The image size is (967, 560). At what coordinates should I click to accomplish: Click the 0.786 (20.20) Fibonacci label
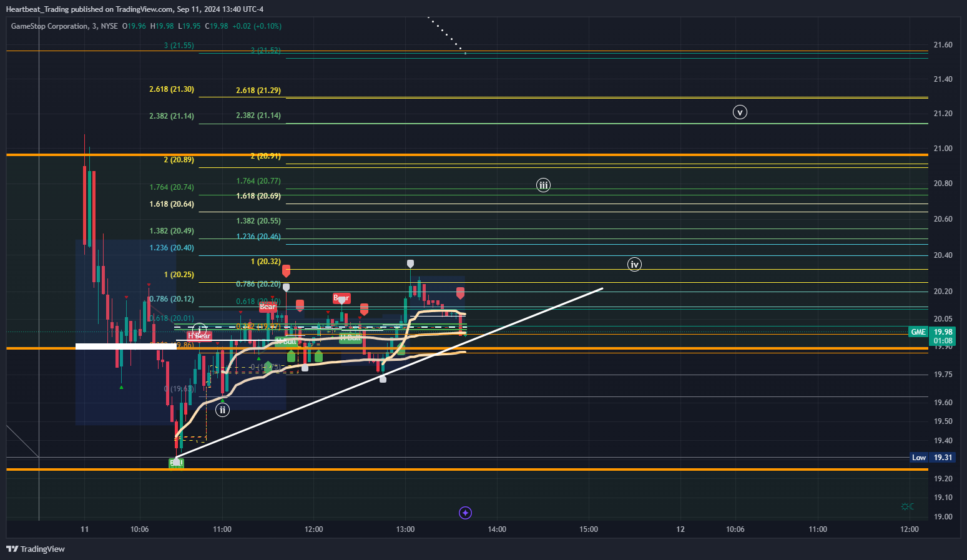coord(258,284)
